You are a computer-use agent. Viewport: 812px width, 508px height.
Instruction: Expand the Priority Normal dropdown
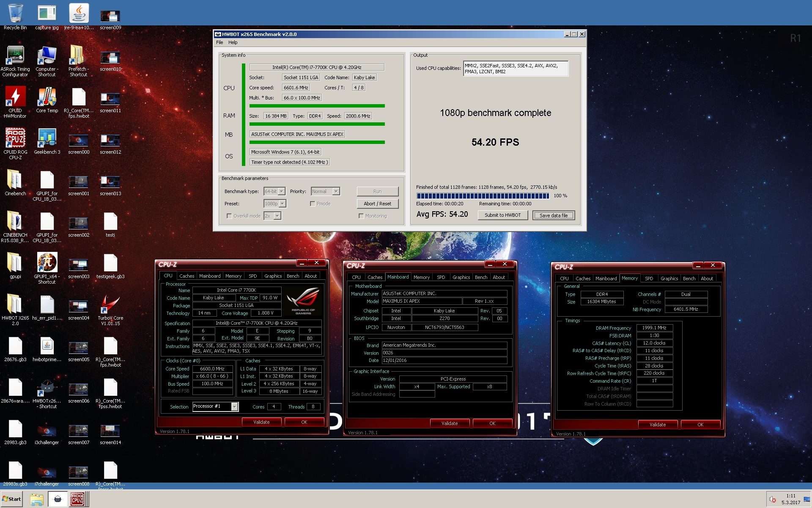click(x=336, y=191)
